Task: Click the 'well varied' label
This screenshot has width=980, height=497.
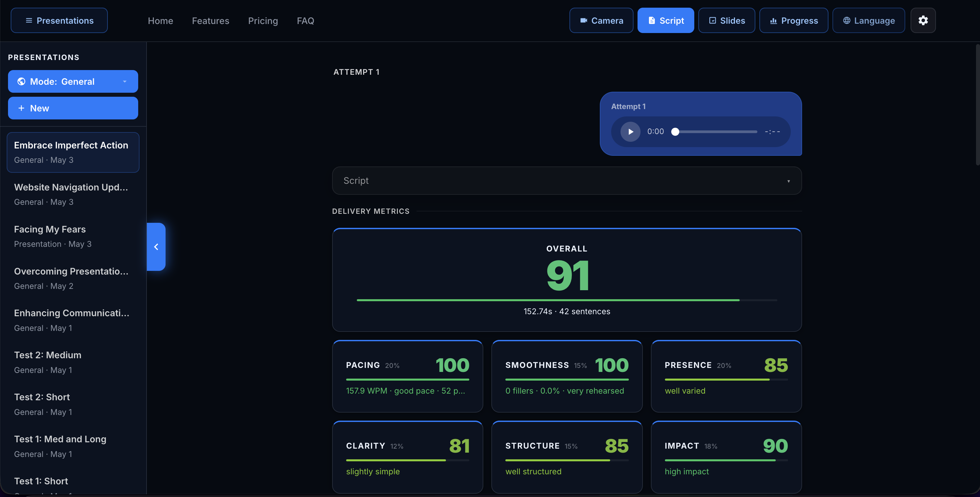Action: 685,391
